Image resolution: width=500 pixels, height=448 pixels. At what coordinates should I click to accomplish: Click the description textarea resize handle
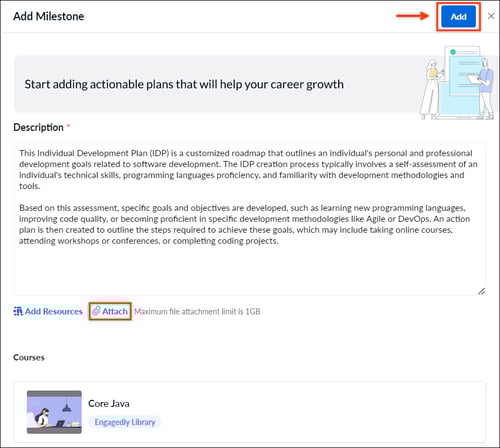point(481,291)
